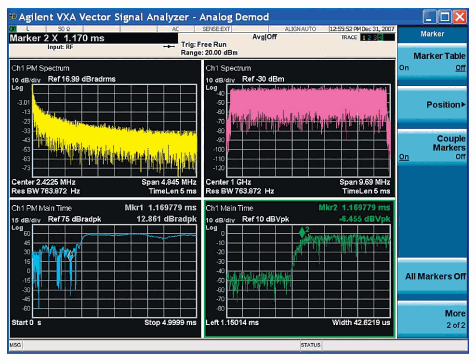Viewport: 476px width, 362px height.
Task: Select the Ch1 Spectrum trace title
Action: (228, 68)
